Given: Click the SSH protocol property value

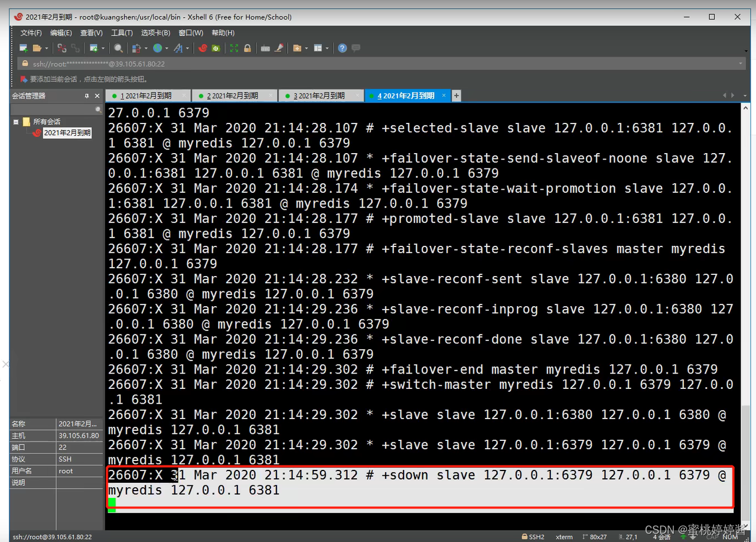Looking at the screenshot, I should point(65,459).
